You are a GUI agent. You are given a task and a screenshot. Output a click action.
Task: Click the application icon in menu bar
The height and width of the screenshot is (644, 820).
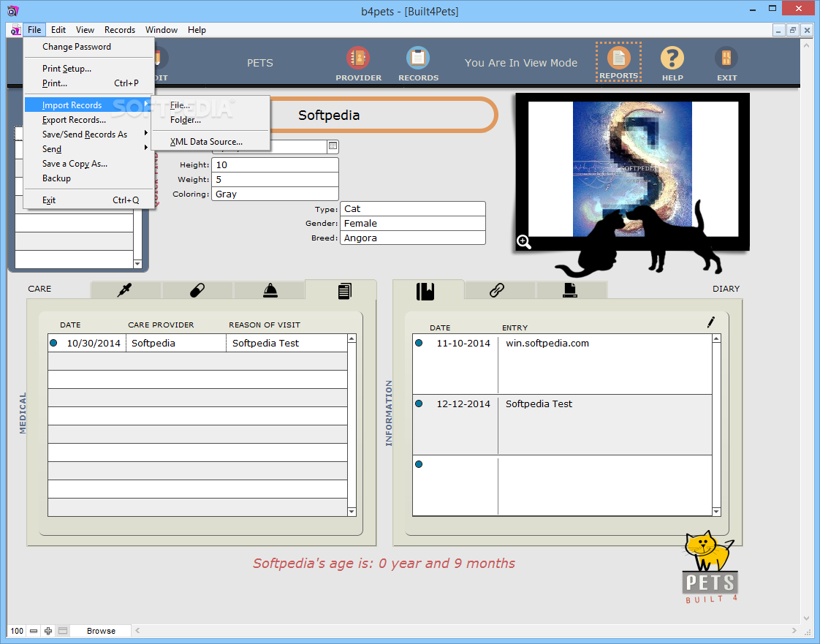click(15, 30)
